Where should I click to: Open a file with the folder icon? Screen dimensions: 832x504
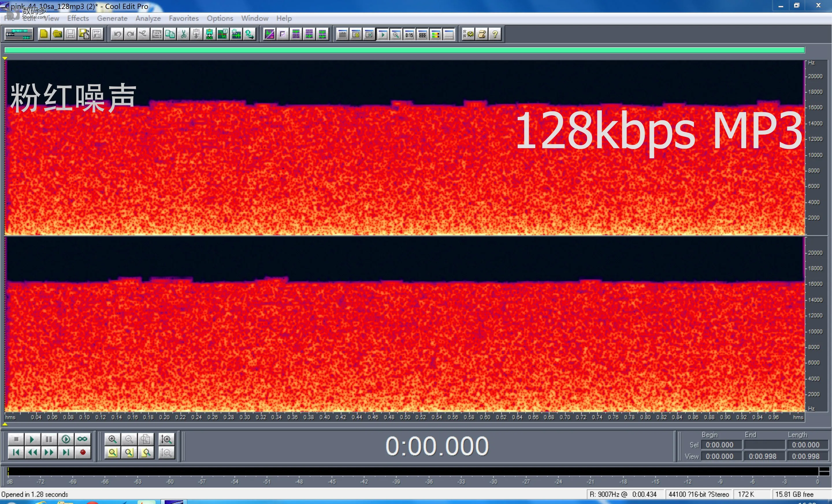tap(57, 34)
